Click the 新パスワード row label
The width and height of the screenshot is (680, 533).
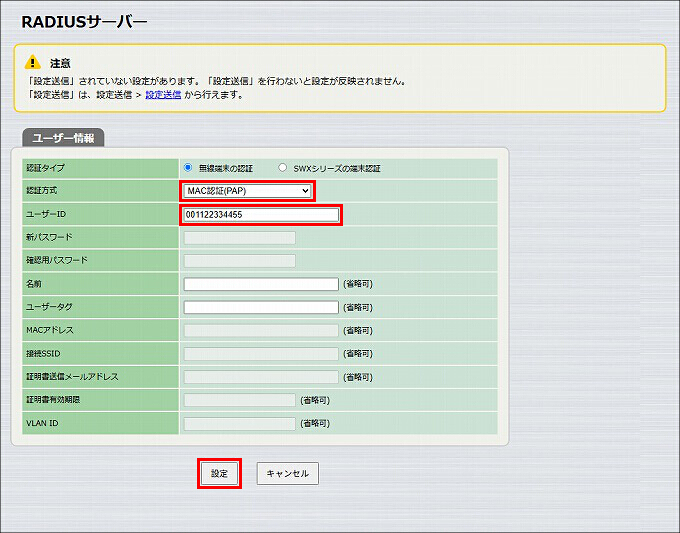click(x=49, y=237)
